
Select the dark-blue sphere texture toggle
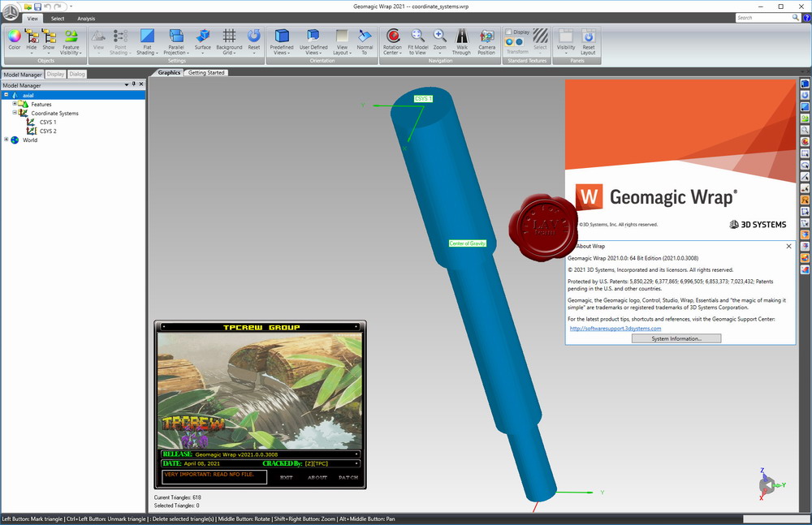click(519, 42)
